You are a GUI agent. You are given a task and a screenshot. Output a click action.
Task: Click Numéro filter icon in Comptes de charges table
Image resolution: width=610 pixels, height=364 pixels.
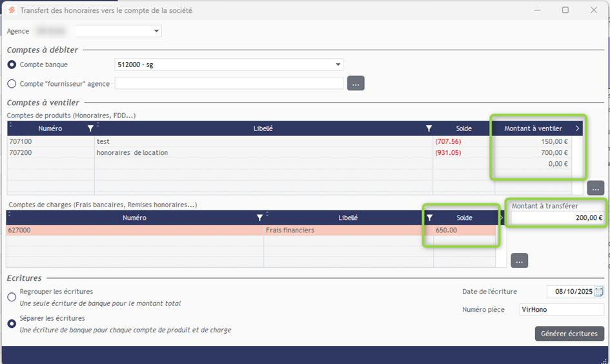click(259, 218)
